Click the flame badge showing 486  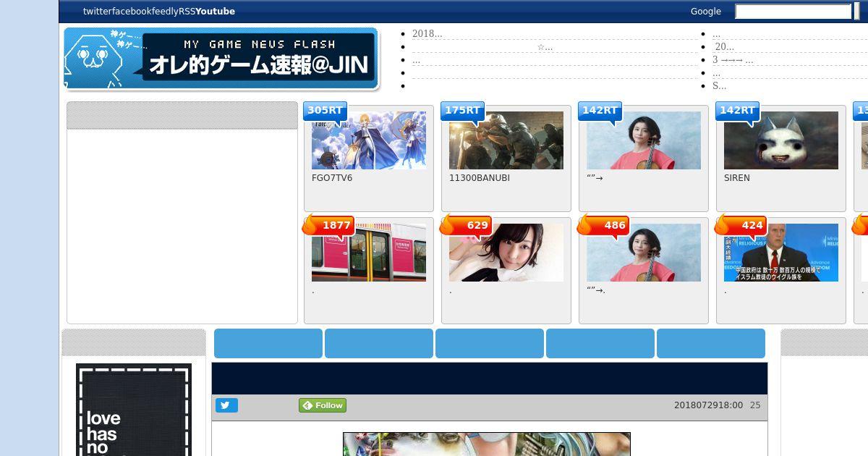pos(603,225)
